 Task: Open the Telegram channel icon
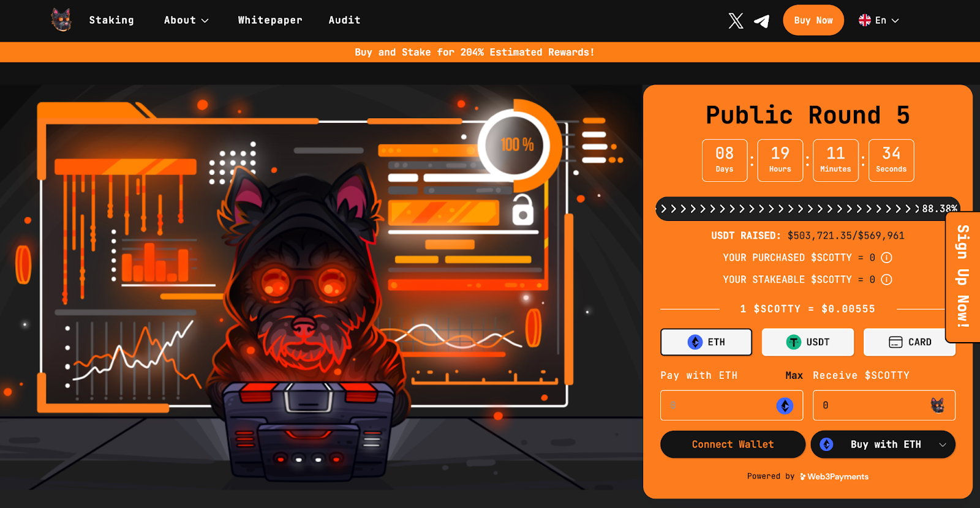click(761, 21)
